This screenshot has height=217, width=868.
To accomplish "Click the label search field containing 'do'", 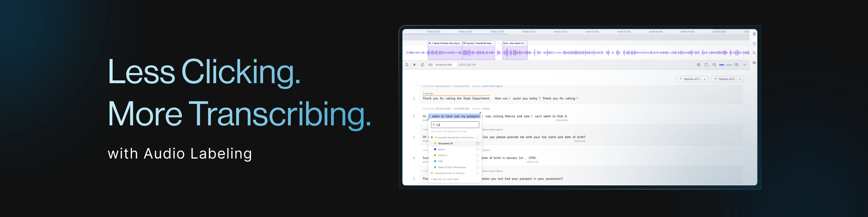I will tap(455, 125).
